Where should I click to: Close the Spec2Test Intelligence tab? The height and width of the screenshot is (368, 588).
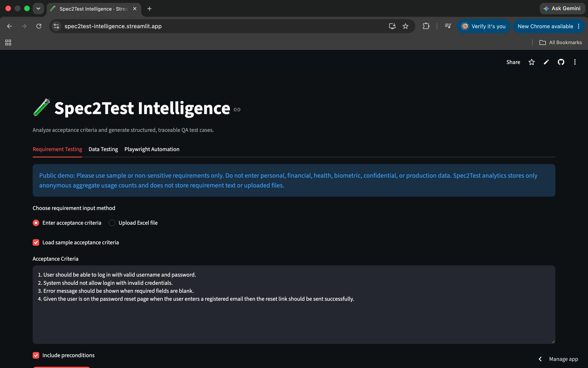pos(135,9)
